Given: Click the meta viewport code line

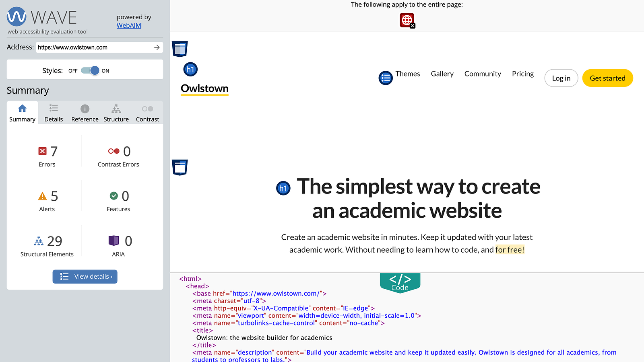Looking at the screenshot, I should click(x=307, y=316).
